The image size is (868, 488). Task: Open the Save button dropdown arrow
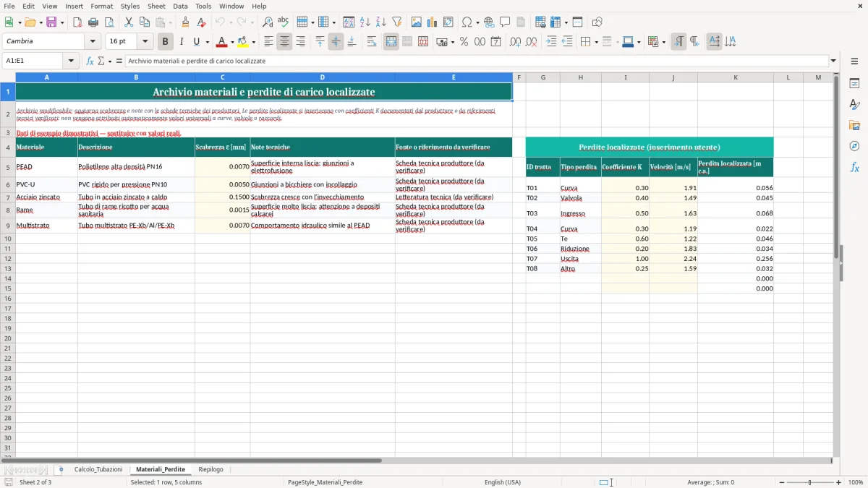[62, 22]
